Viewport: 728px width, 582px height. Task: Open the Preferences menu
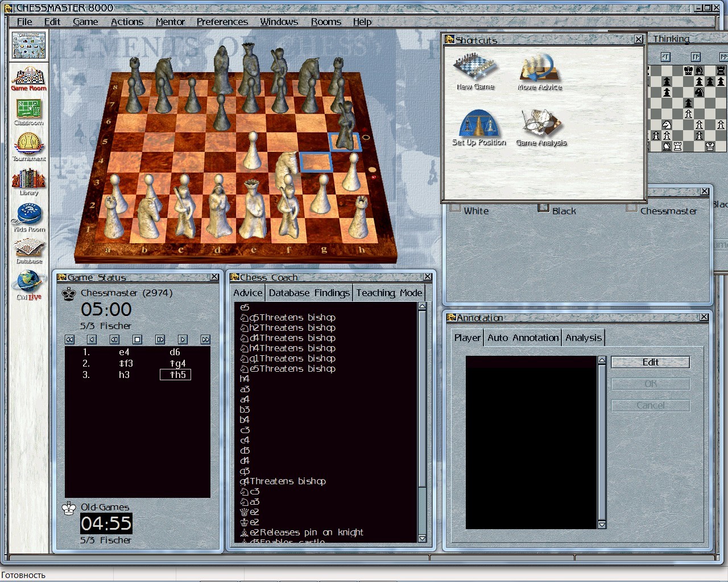click(222, 22)
